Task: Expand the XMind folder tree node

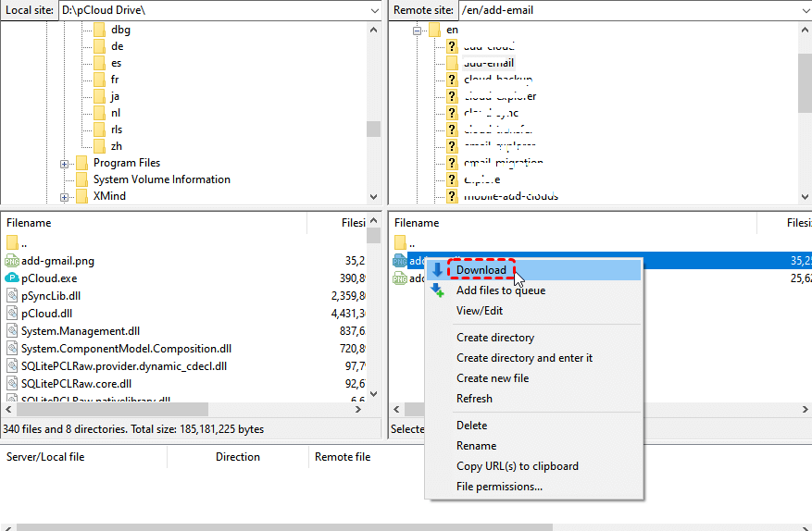Action: 65,197
